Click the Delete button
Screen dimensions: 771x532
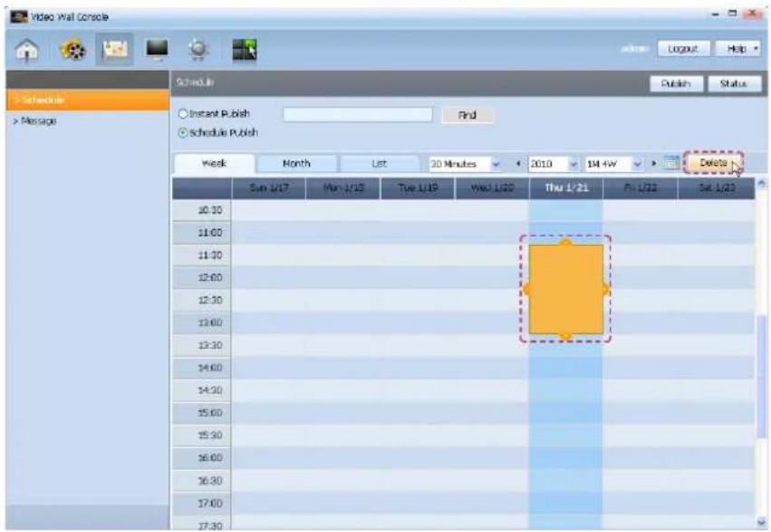pos(713,163)
